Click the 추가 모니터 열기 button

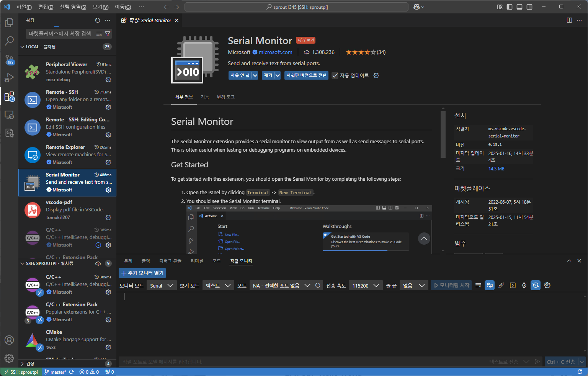pyautogui.click(x=142, y=273)
